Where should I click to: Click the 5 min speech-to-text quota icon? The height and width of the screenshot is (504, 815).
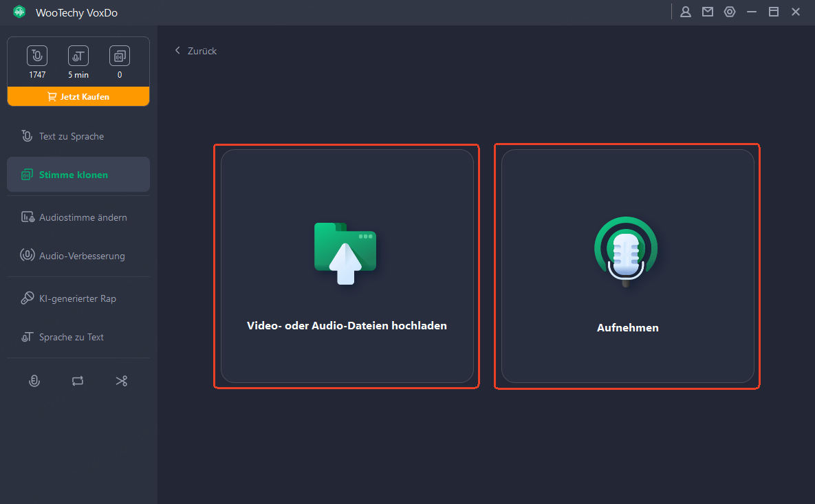[x=78, y=56]
